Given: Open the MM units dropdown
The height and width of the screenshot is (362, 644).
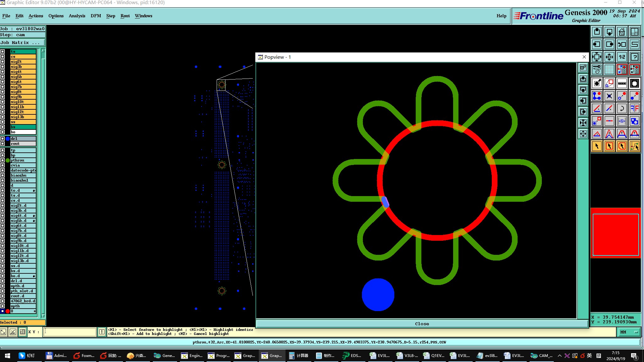Looking at the screenshot, I should (629, 332).
